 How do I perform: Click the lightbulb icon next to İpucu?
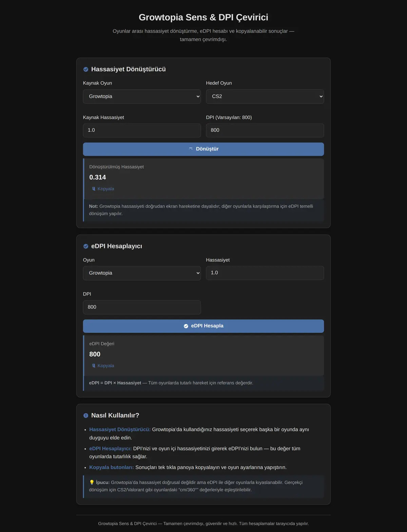pos(92,482)
